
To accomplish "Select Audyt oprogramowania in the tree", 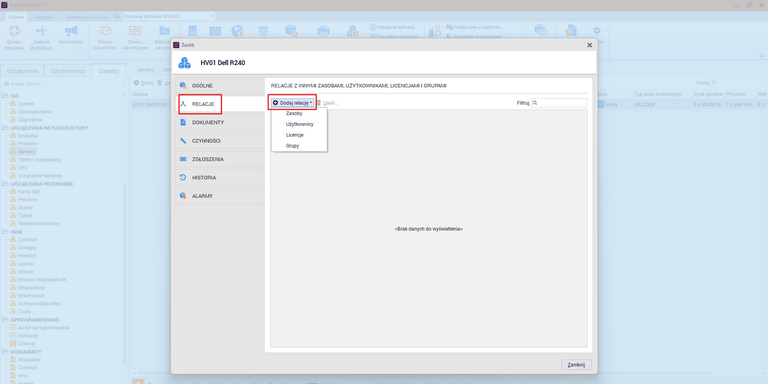I will tap(44, 328).
